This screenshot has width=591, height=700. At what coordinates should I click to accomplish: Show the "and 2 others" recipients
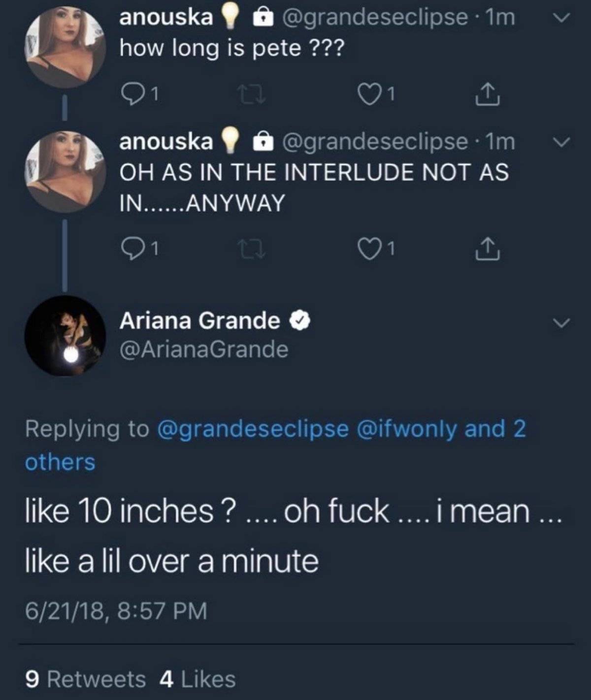click(494, 429)
